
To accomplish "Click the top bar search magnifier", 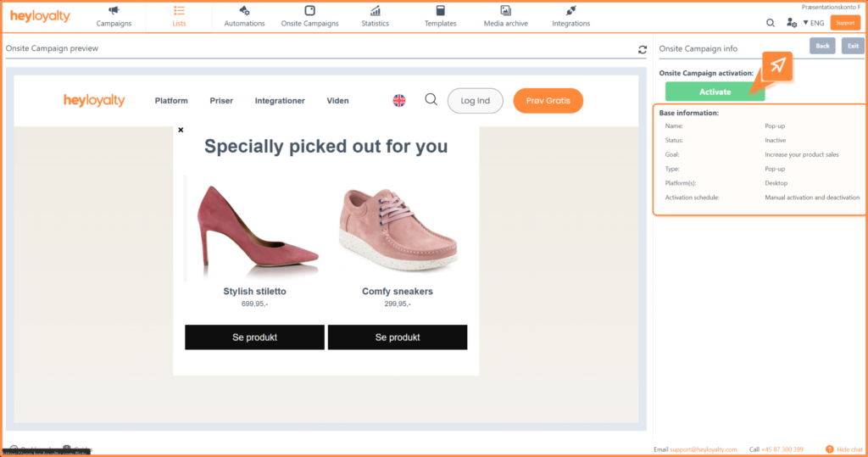I will pyautogui.click(x=771, y=23).
